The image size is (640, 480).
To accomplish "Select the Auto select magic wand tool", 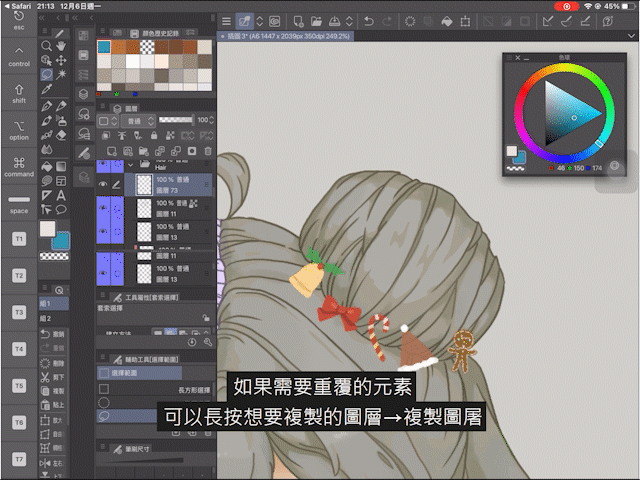I will point(61,74).
